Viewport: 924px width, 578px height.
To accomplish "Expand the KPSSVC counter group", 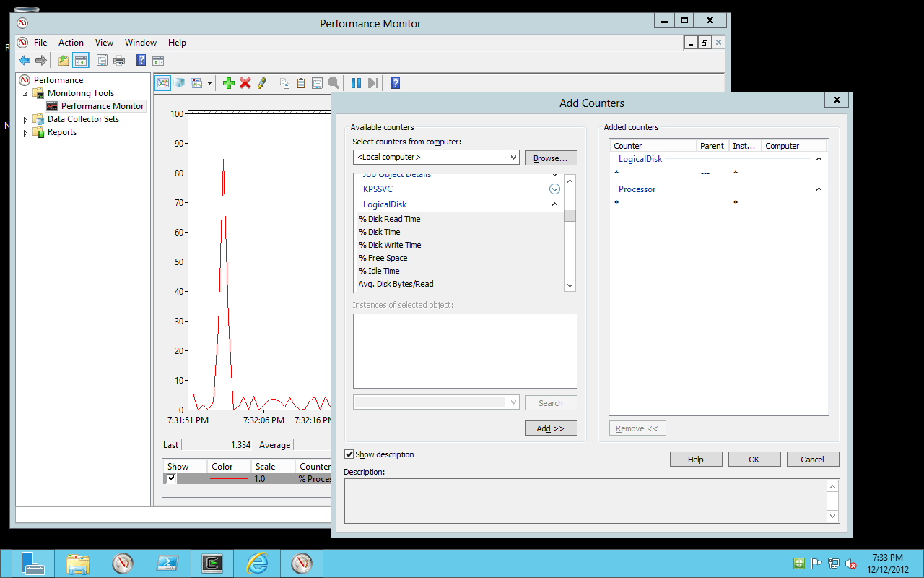I will (x=554, y=189).
